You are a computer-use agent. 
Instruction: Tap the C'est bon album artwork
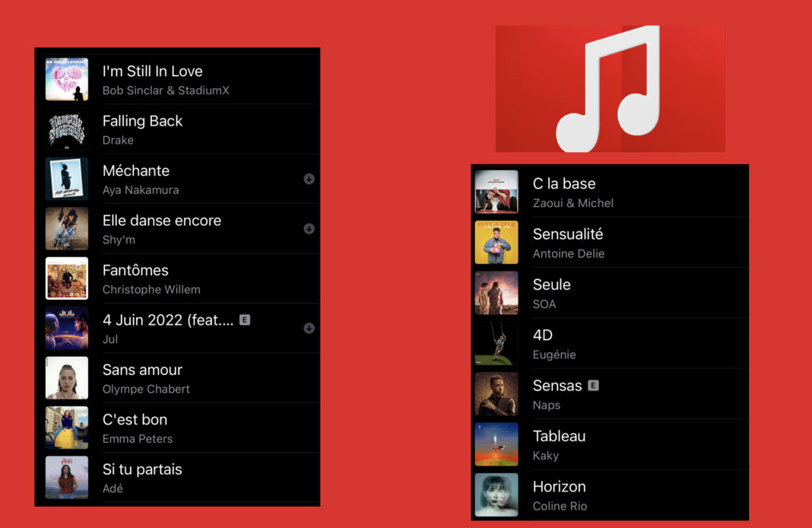coord(67,428)
